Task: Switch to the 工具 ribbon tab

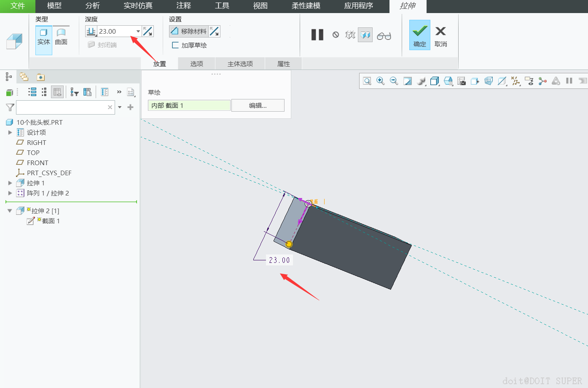Action: coord(222,6)
